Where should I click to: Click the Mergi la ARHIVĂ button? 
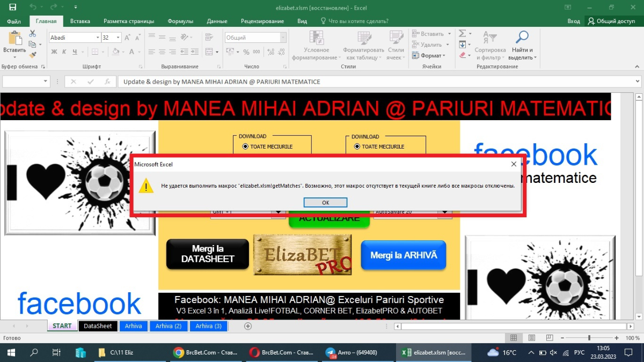(x=403, y=255)
